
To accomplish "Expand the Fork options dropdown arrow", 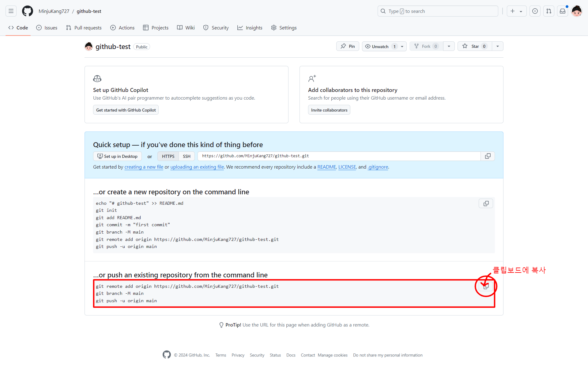I will tap(449, 46).
